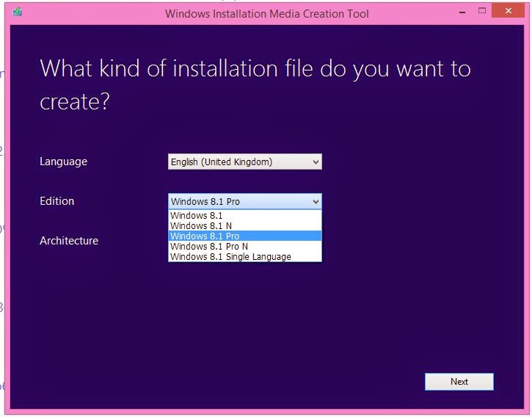Maximize the Media Creation Tool window

point(482,11)
